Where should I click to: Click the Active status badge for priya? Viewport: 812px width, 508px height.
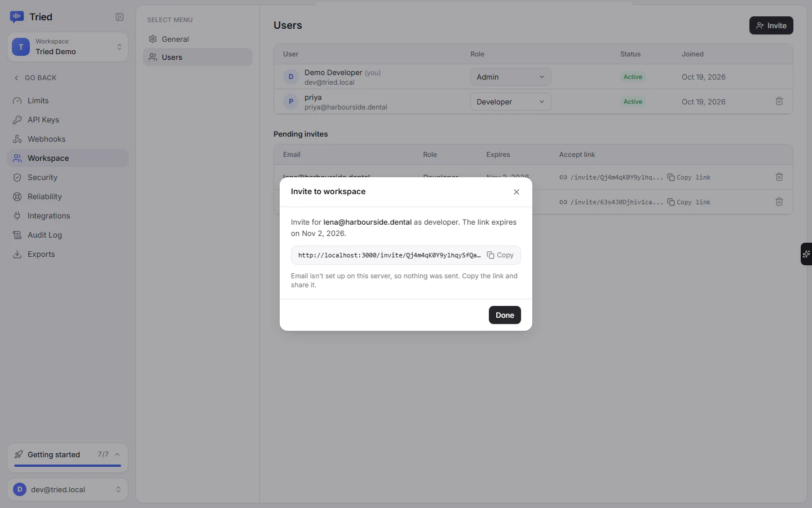click(x=633, y=102)
